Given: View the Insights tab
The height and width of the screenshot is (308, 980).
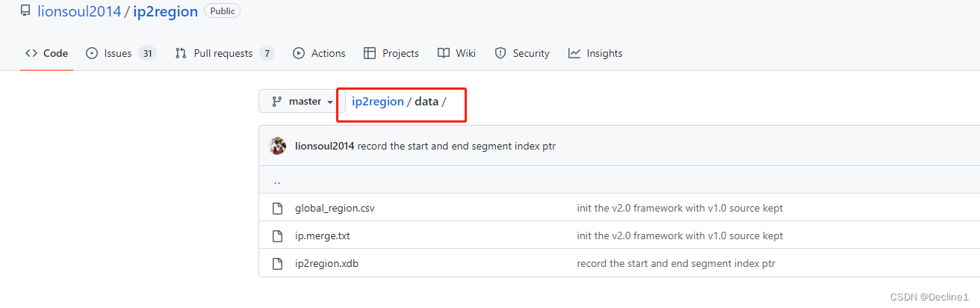Looking at the screenshot, I should pos(595,53).
